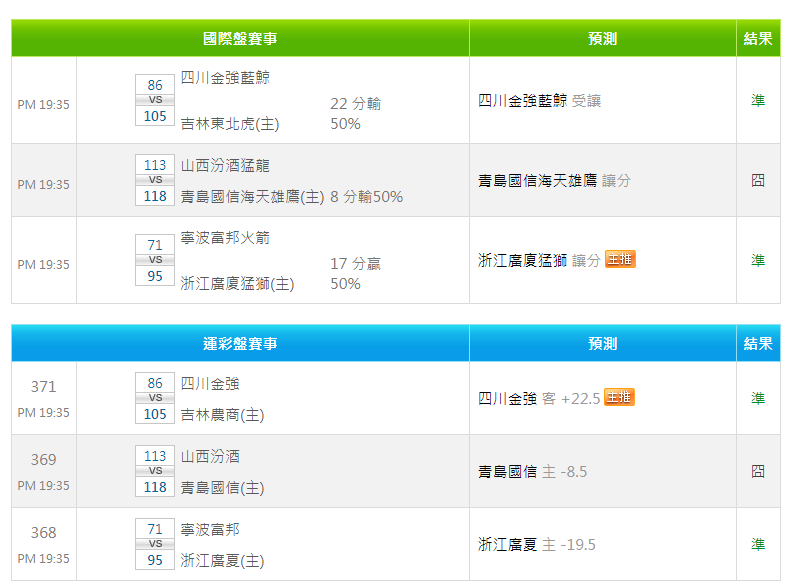This screenshot has width=794, height=588.
Task: Click the green 結果 column header
Action: tap(758, 38)
